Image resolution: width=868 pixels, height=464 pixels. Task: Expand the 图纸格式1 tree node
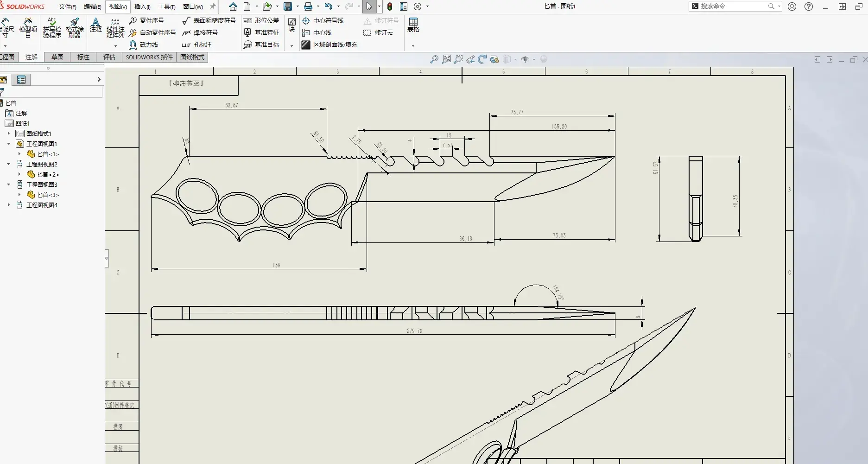click(9, 133)
